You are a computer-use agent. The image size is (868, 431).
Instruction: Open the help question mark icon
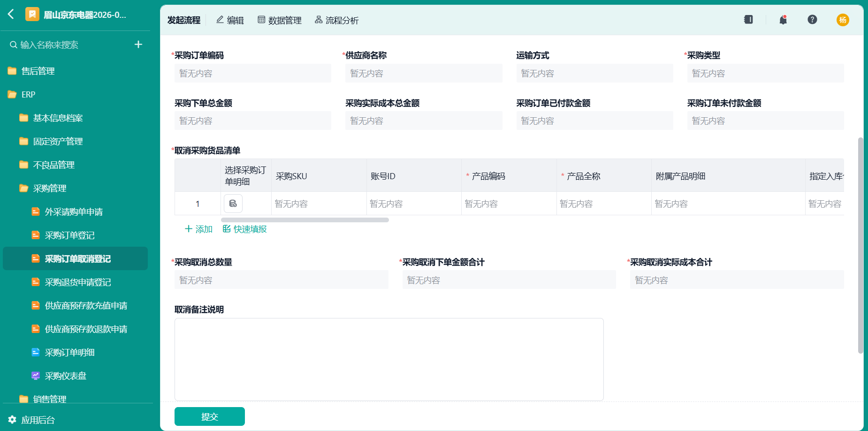point(812,20)
